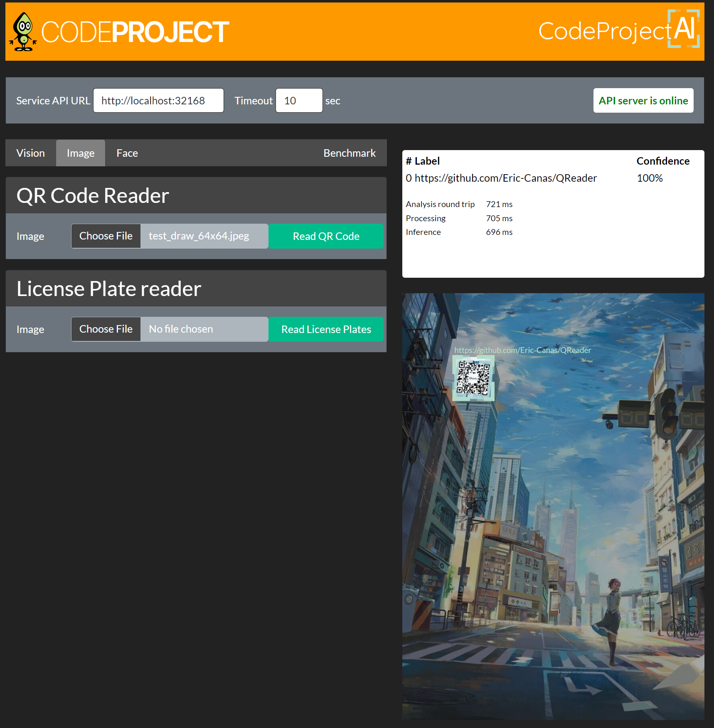The height and width of the screenshot is (728, 714).
Task: Select the Service API URL text field
Action: [x=158, y=100]
